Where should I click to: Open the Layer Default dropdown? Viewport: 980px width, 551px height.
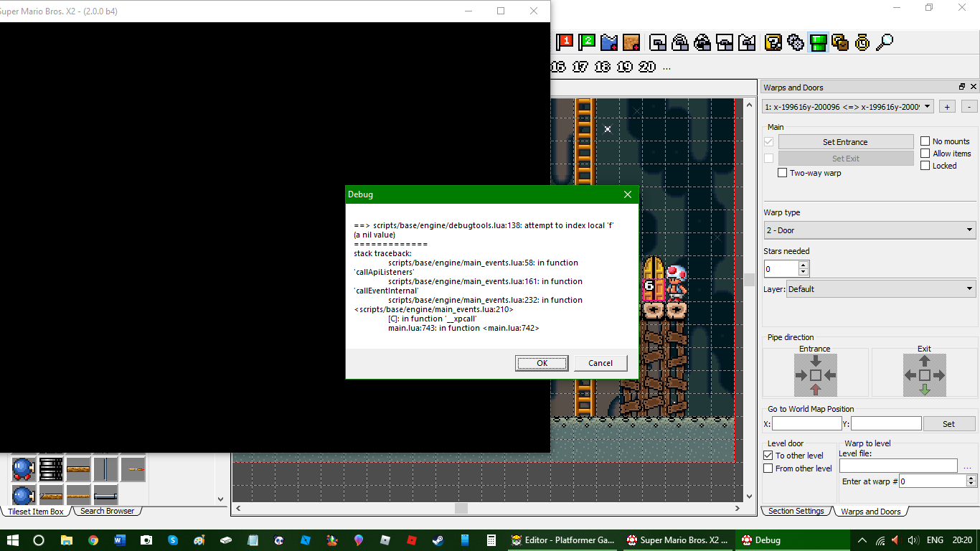pos(881,289)
